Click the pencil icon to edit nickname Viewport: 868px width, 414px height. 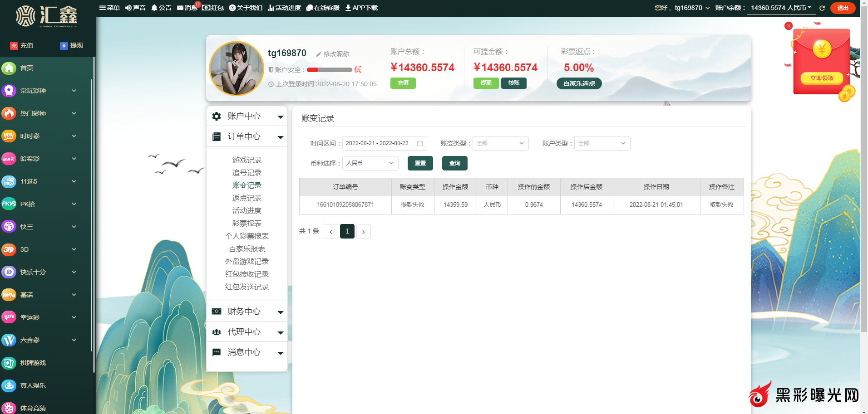[319, 54]
